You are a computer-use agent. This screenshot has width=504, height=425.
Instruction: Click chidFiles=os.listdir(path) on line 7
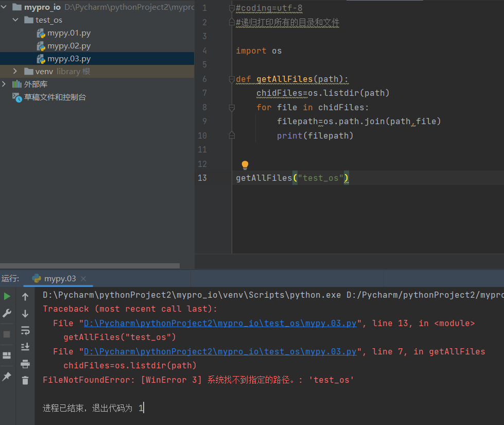click(323, 93)
